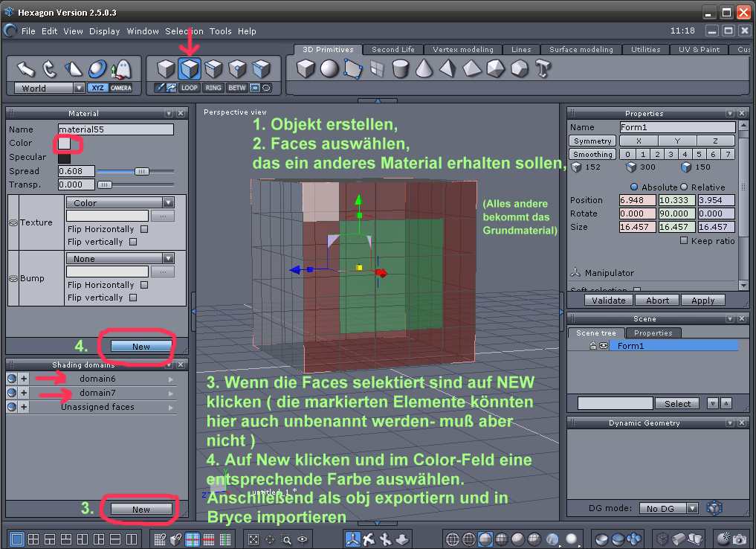Click the Apply button
756x549 pixels.
702,300
